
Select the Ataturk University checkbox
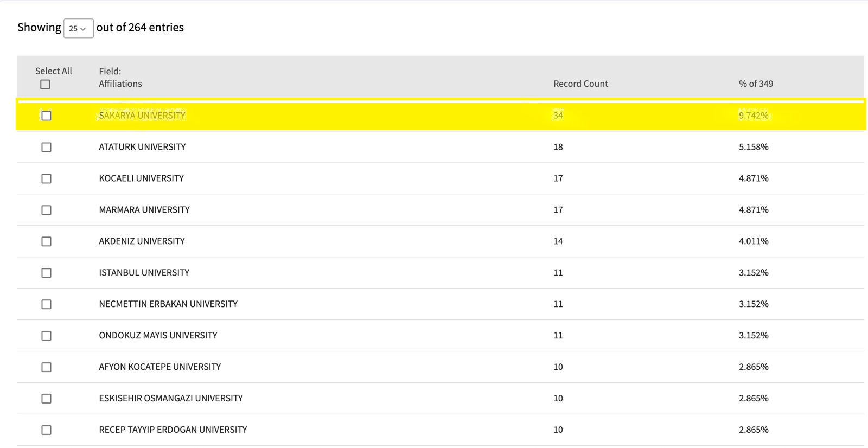coord(47,147)
